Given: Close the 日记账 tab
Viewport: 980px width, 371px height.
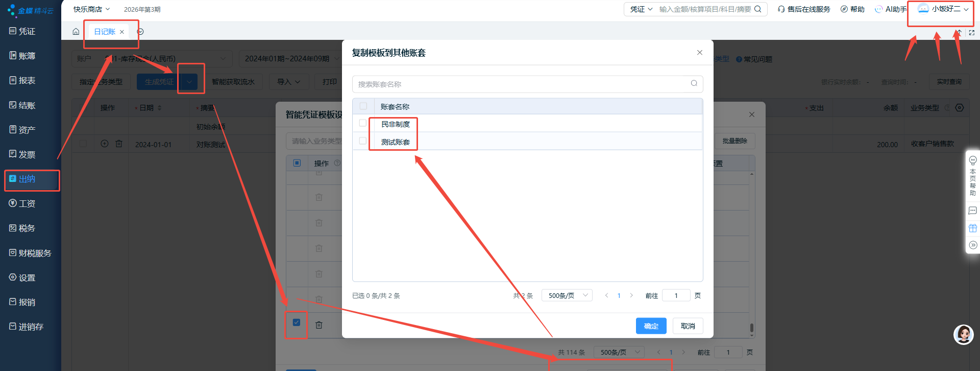Looking at the screenshot, I should coord(122,32).
